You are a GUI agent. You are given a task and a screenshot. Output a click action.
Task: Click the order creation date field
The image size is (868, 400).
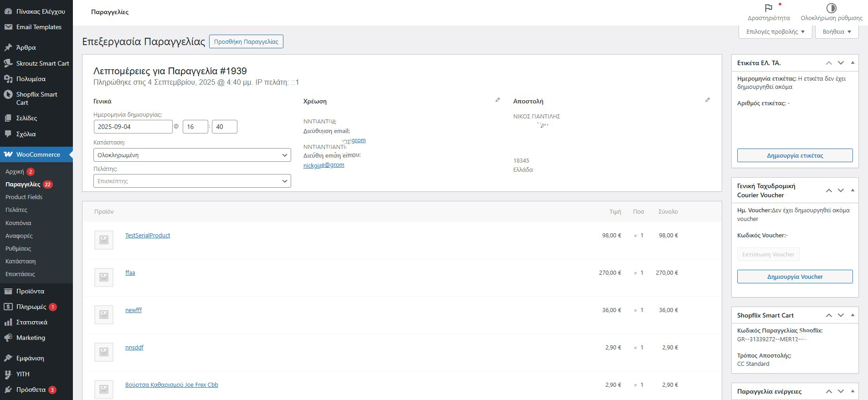click(x=133, y=127)
